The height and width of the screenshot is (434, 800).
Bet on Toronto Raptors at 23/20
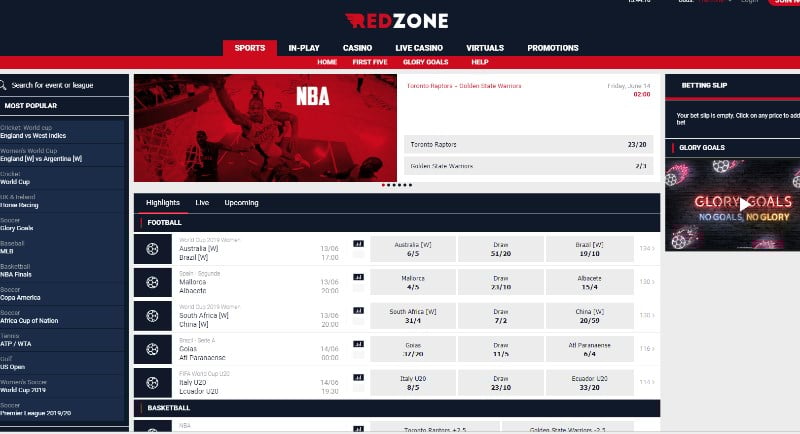(x=529, y=145)
